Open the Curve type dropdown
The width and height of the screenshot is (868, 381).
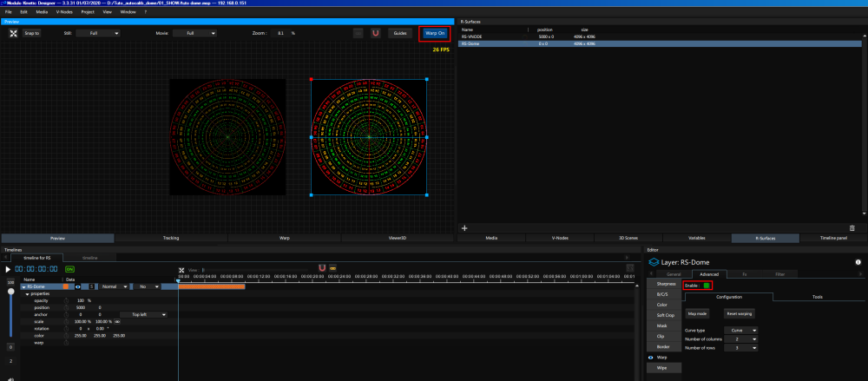point(743,330)
